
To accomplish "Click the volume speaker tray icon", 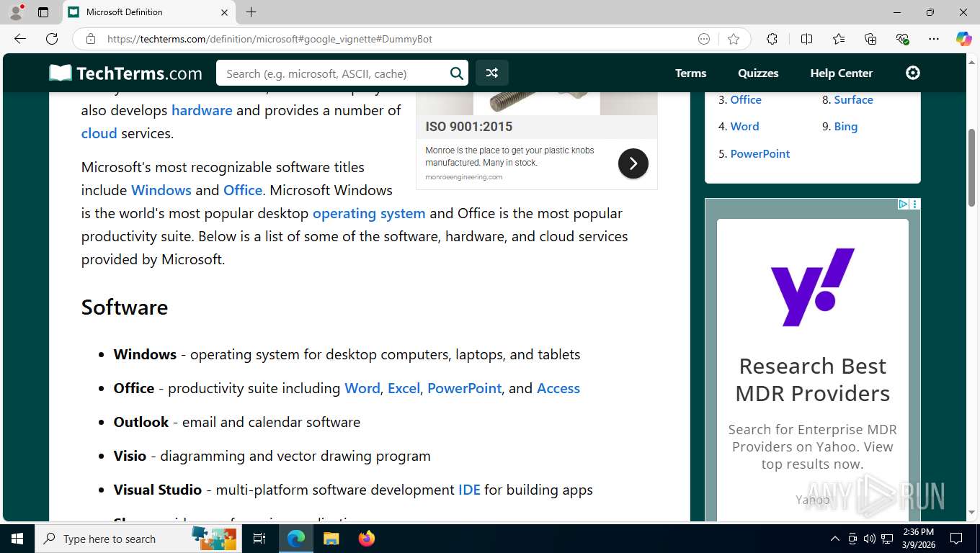I will tap(870, 539).
